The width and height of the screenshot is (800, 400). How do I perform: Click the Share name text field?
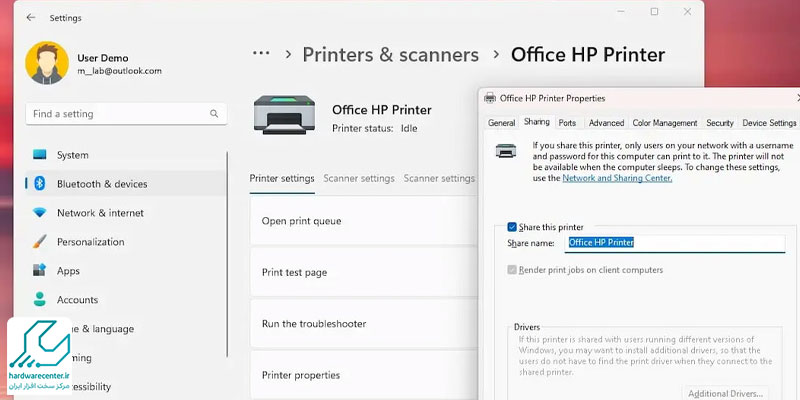(x=676, y=243)
